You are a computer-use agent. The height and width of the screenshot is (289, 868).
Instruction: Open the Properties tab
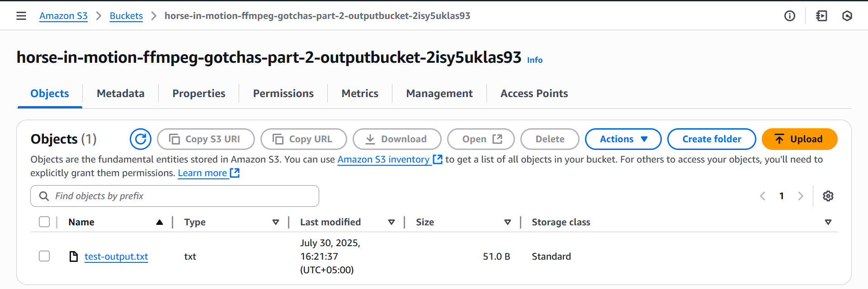tap(199, 93)
